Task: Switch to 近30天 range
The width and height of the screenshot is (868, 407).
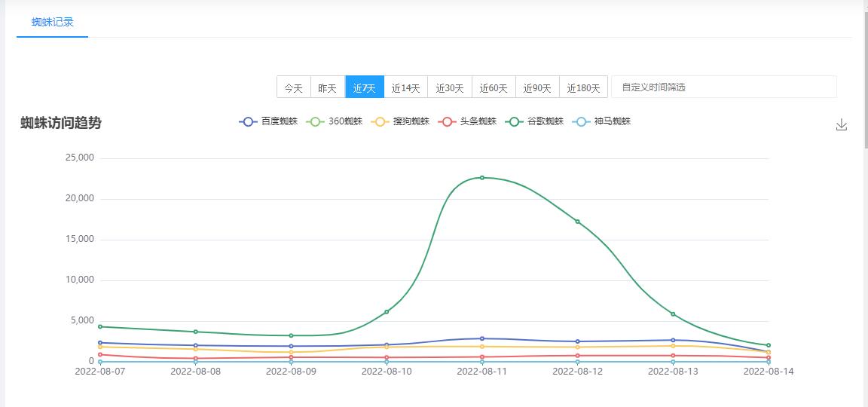Action: [450, 87]
